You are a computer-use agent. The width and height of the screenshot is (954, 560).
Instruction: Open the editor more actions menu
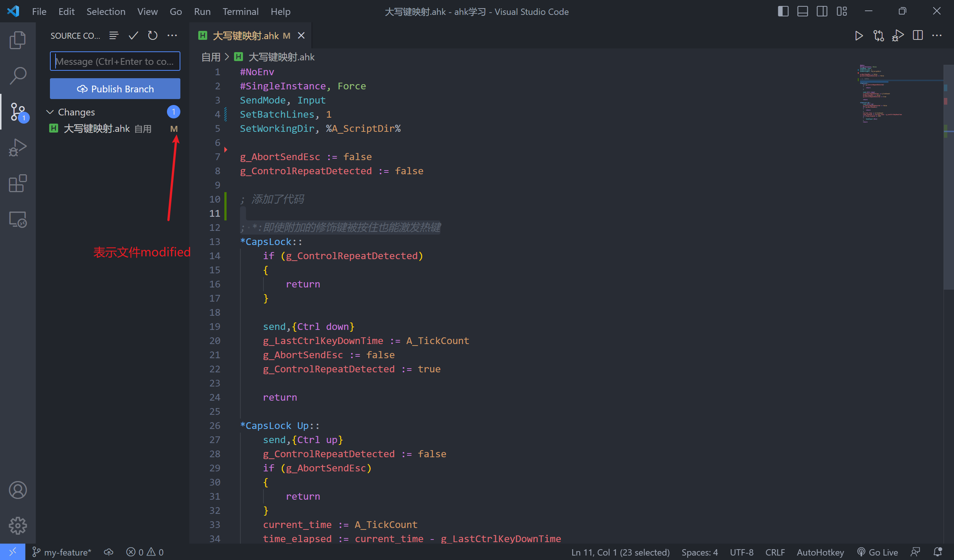(x=937, y=35)
